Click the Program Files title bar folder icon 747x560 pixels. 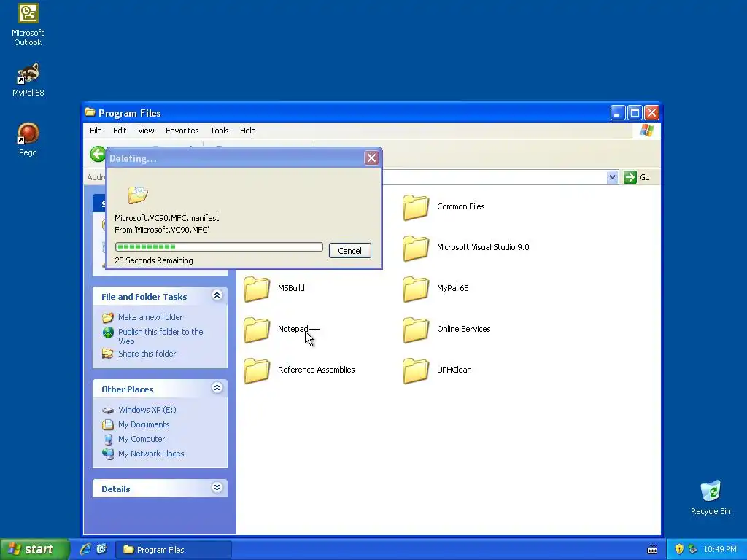click(90, 112)
